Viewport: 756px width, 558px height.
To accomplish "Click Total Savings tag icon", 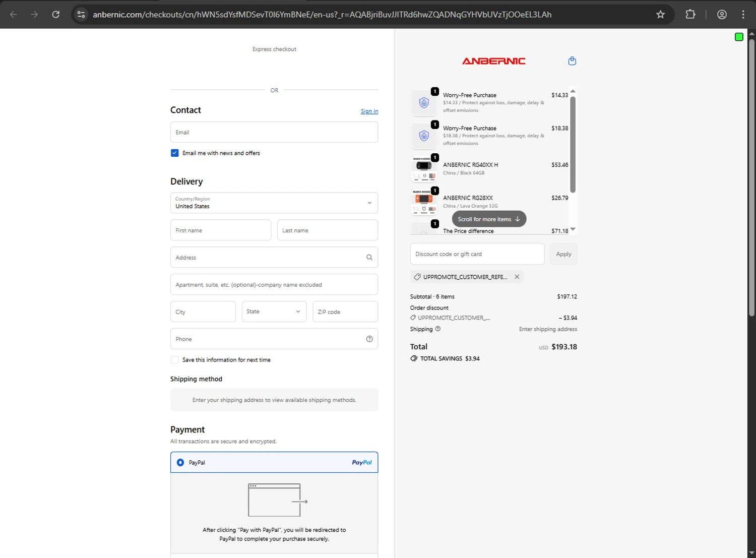I will (414, 358).
